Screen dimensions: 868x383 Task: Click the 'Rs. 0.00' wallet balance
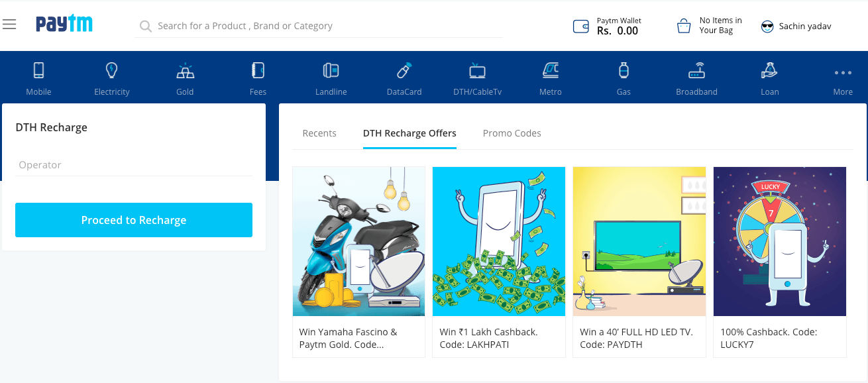coord(618,30)
